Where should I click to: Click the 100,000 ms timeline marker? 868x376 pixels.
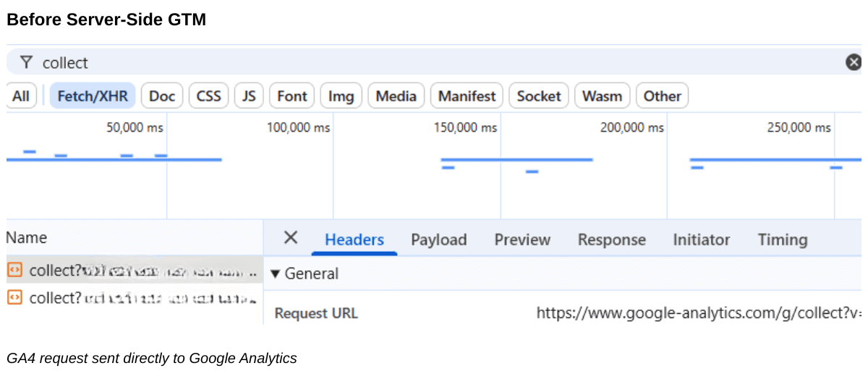(298, 128)
